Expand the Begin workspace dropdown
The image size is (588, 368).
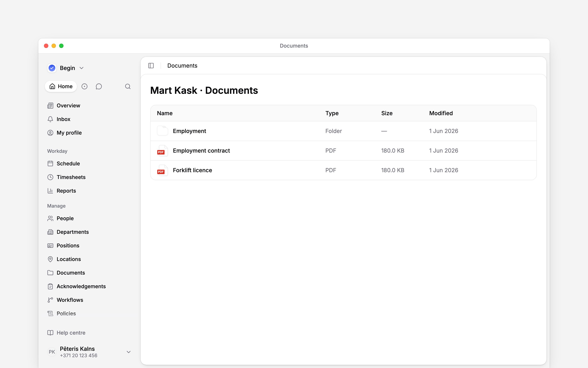82,68
